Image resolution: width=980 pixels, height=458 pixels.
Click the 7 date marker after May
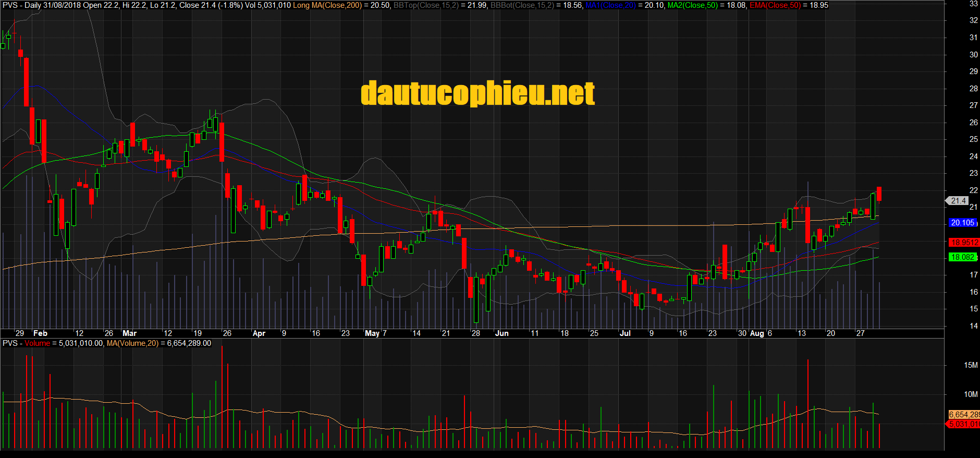385,333
